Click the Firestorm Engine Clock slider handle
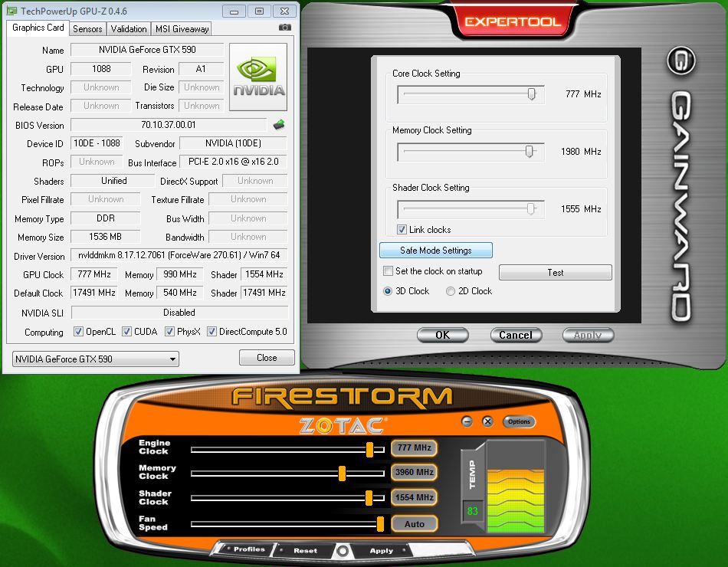This screenshot has width=728, height=567. [369, 450]
